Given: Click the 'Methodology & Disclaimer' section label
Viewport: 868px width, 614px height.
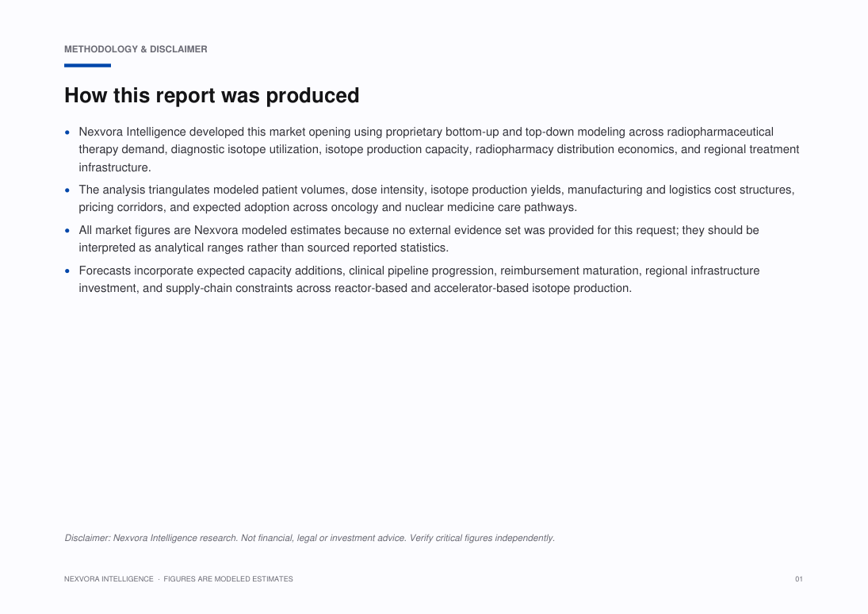Looking at the screenshot, I should 136,49.
